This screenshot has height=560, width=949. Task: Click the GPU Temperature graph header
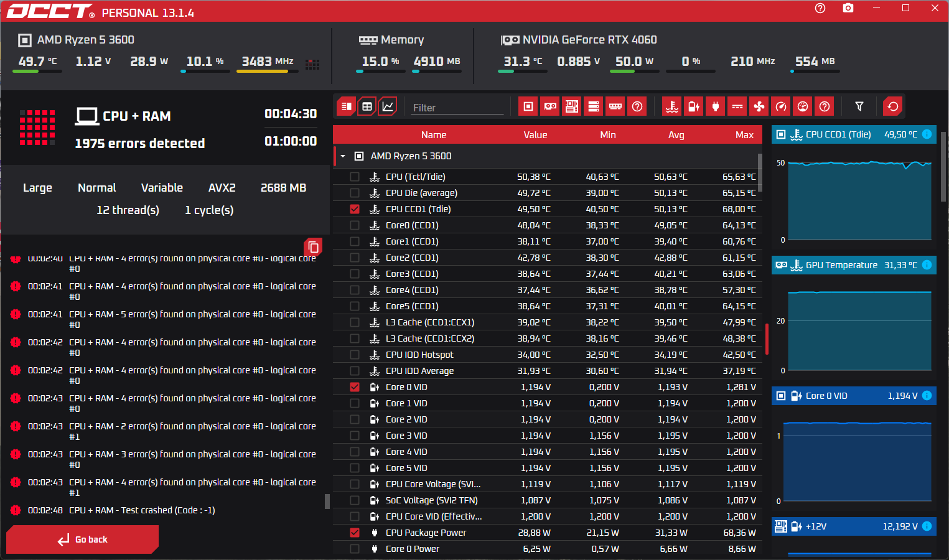pos(853,265)
